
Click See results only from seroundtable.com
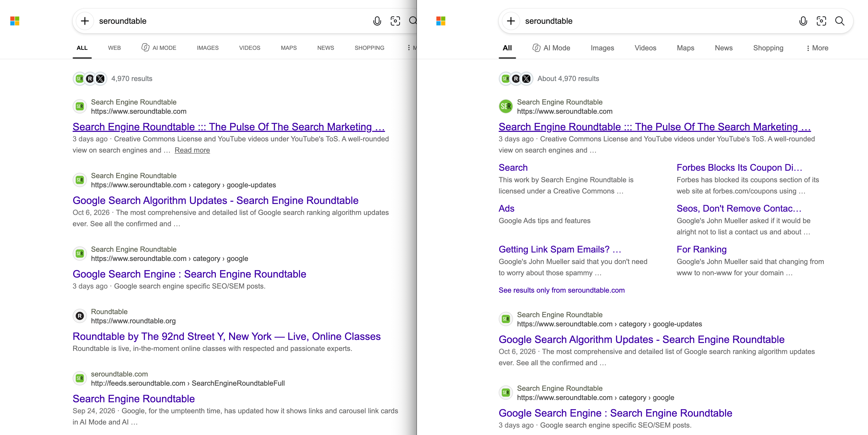(x=561, y=290)
